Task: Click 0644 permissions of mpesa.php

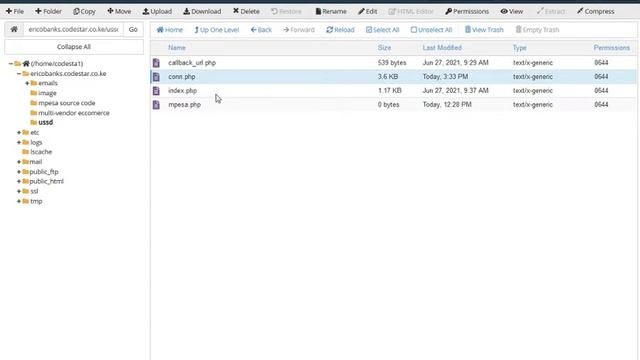Action: (x=601, y=104)
